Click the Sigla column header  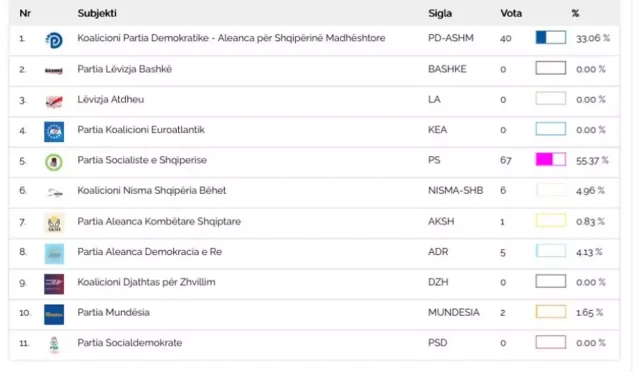[440, 13]
